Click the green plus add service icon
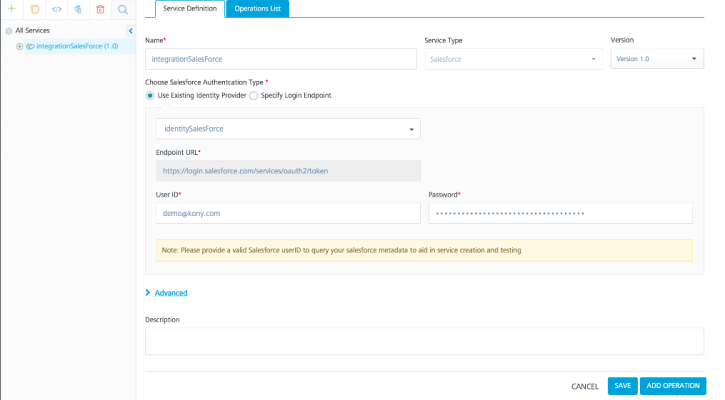Screen dimensions: 725x400 (x=12, y=9)
